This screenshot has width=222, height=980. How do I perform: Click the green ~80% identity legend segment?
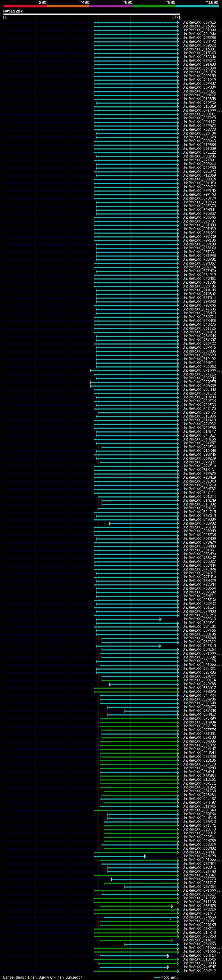(x=154, y=7)
